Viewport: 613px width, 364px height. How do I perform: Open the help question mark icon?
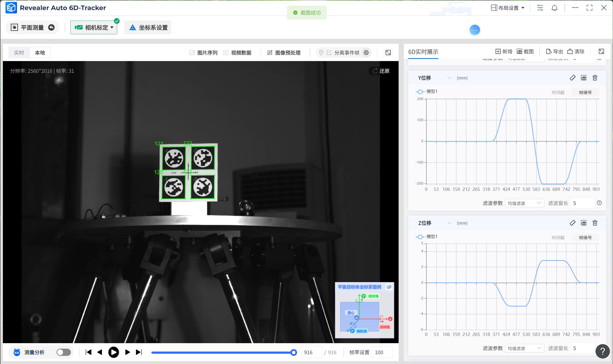click(x=602, y=352)
